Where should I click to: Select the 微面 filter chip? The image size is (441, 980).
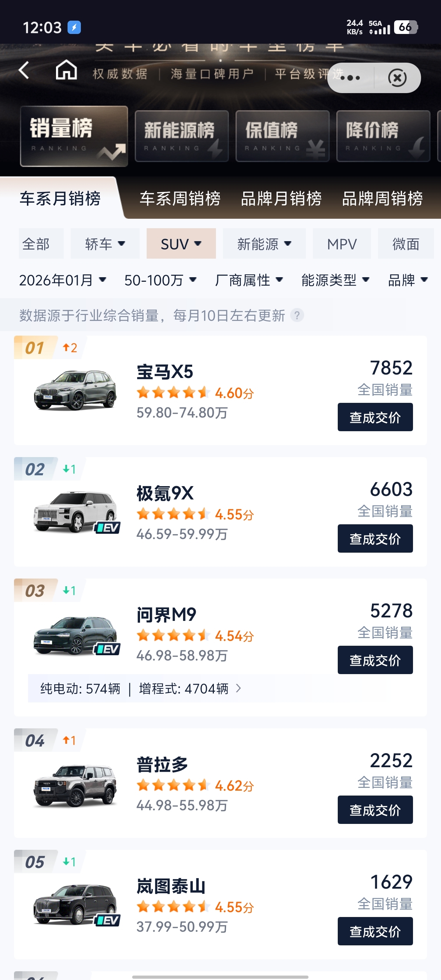coord(406,244)
